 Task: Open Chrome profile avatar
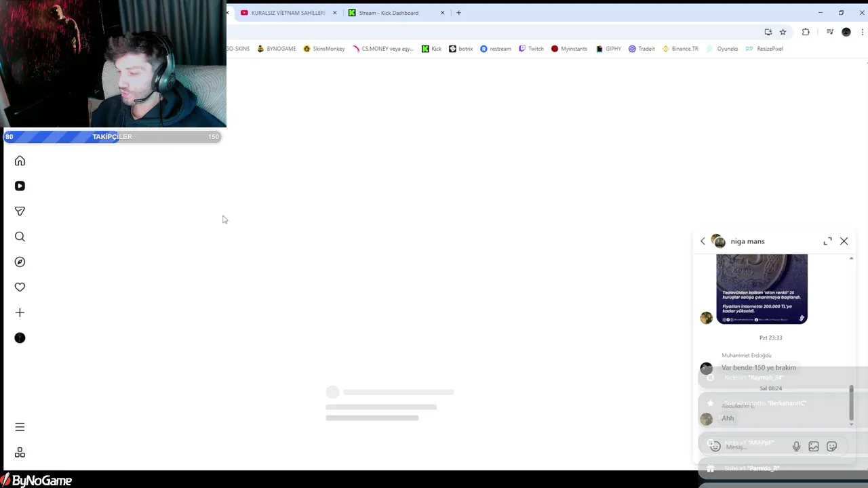point(846,32)
